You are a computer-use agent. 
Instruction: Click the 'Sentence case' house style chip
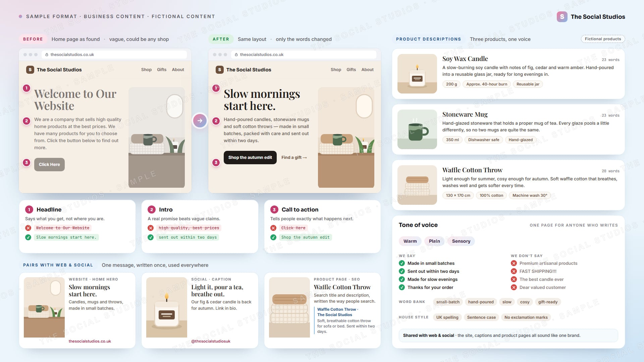pyautogui.click(x=481, y=317)
